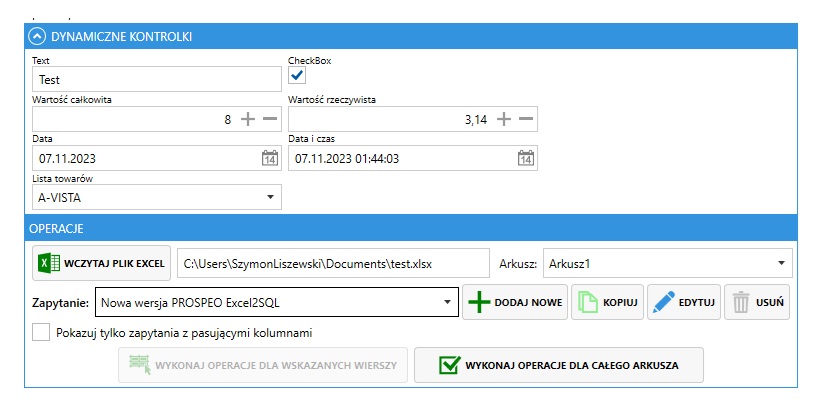Click the Excel file path field

click(x=333, y=263)
